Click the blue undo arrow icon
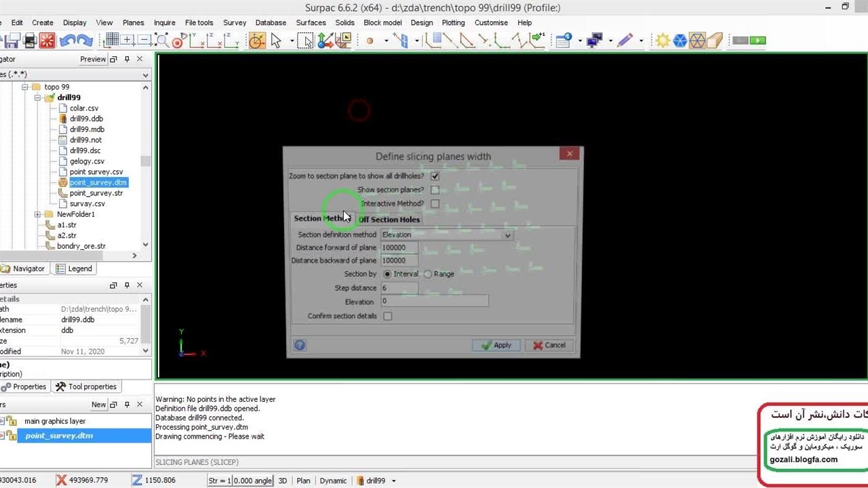The image size is (868, 488). (66, 41)
